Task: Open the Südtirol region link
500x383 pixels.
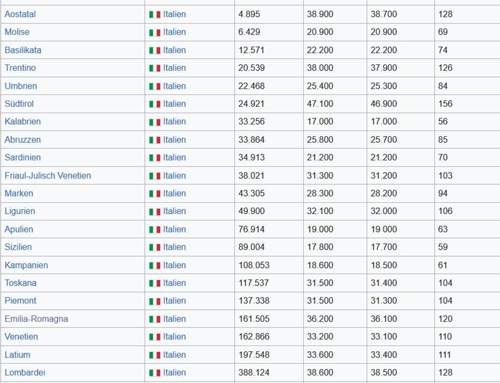Action: click(19, 104)
